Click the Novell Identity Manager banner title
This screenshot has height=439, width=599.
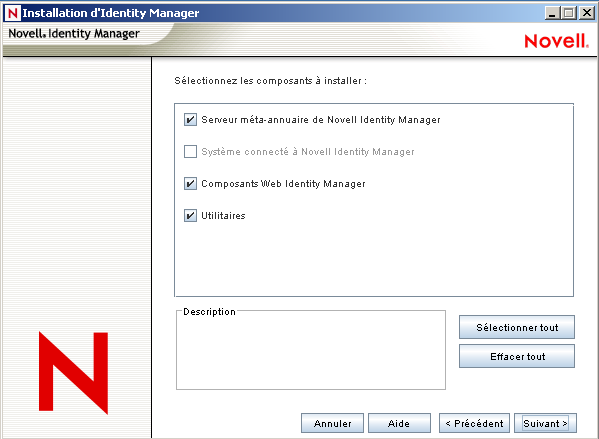coord(74,34)
